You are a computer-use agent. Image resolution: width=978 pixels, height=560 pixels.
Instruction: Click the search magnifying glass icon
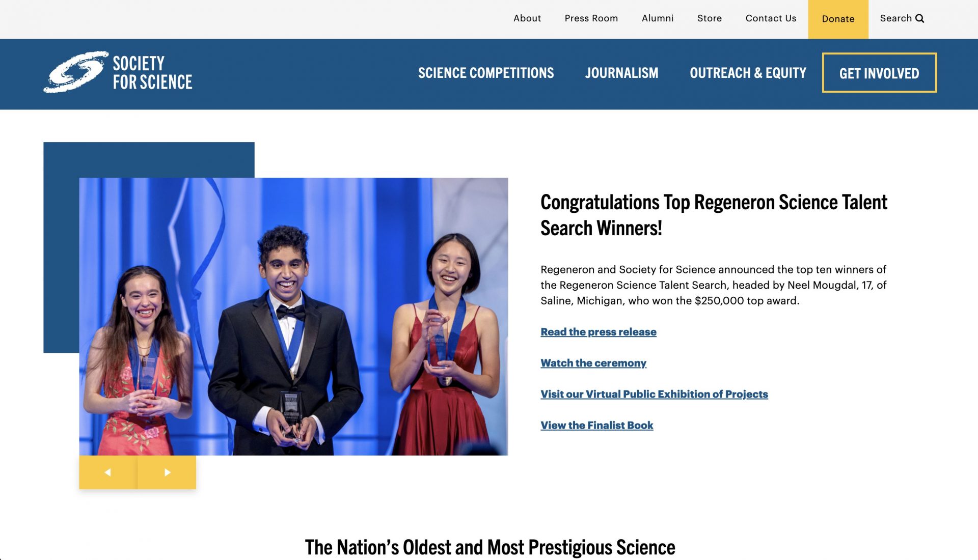pos(919,18)
